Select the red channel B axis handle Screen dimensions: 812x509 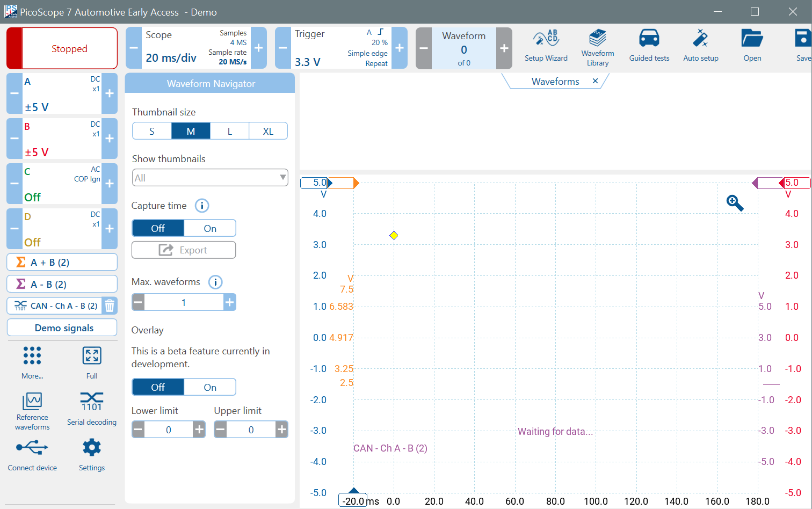point(795,183)
